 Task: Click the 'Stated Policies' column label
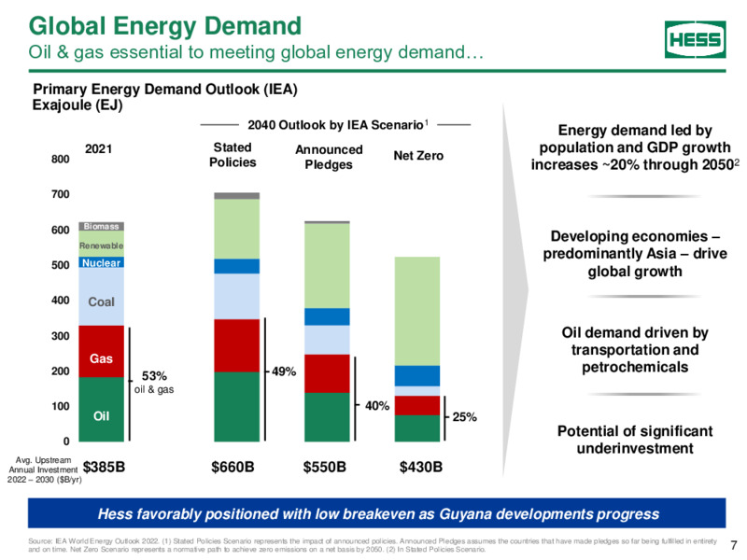[233, 155]
